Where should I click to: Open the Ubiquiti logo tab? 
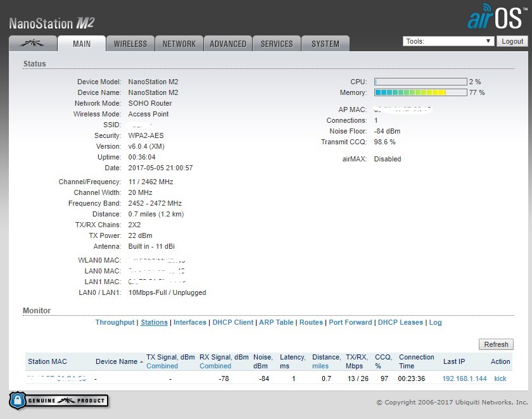pos(33,44)
